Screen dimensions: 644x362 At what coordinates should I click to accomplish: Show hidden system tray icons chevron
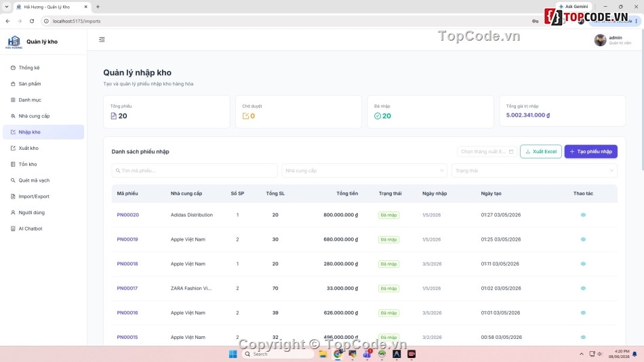582,354
